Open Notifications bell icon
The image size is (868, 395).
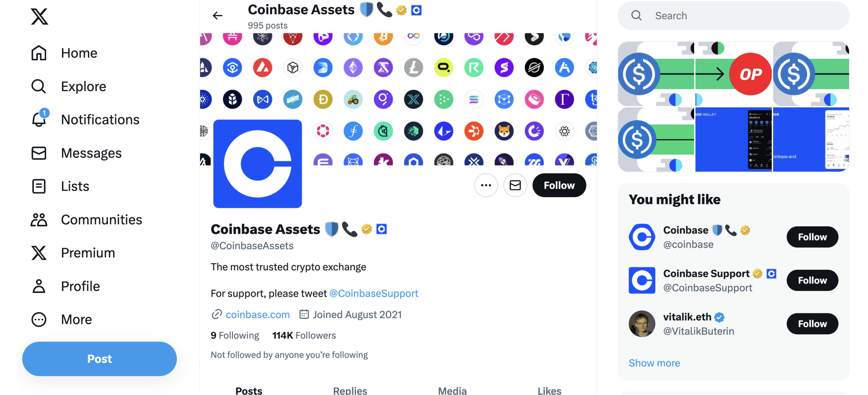[x=39, y=120]
